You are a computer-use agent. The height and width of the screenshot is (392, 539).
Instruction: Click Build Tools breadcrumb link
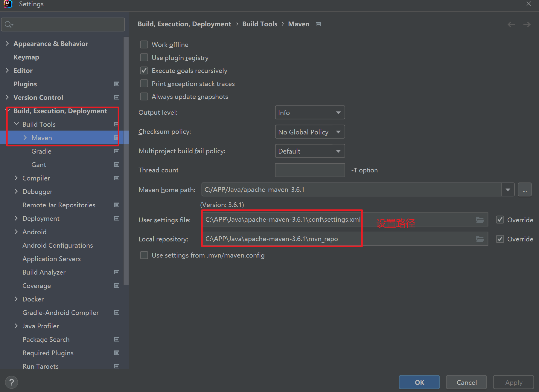[x=260, y=24]
